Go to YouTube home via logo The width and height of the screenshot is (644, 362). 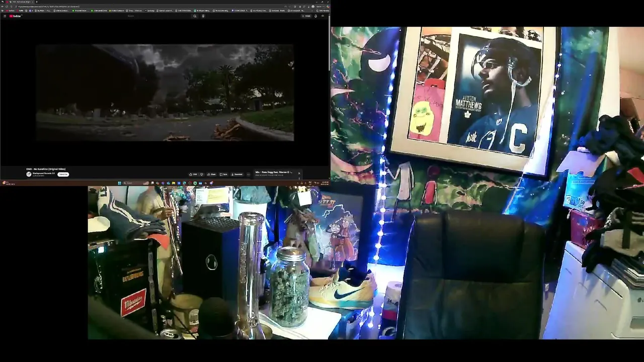pyautogui.click(x=15, y=16)
